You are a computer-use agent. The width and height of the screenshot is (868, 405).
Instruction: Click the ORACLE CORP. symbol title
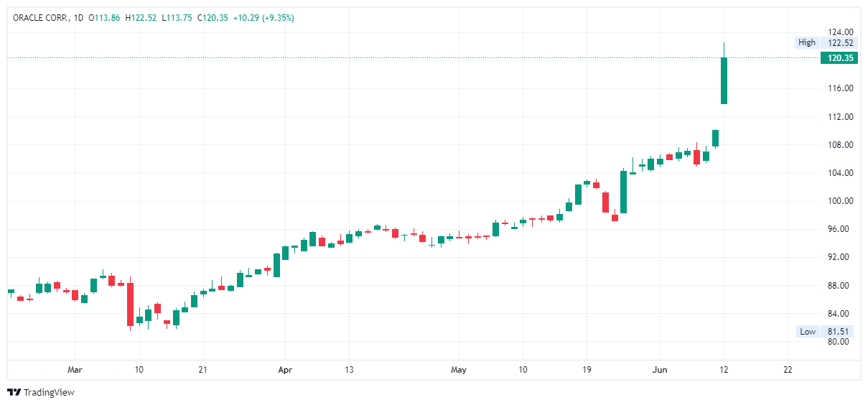(40, 18)
